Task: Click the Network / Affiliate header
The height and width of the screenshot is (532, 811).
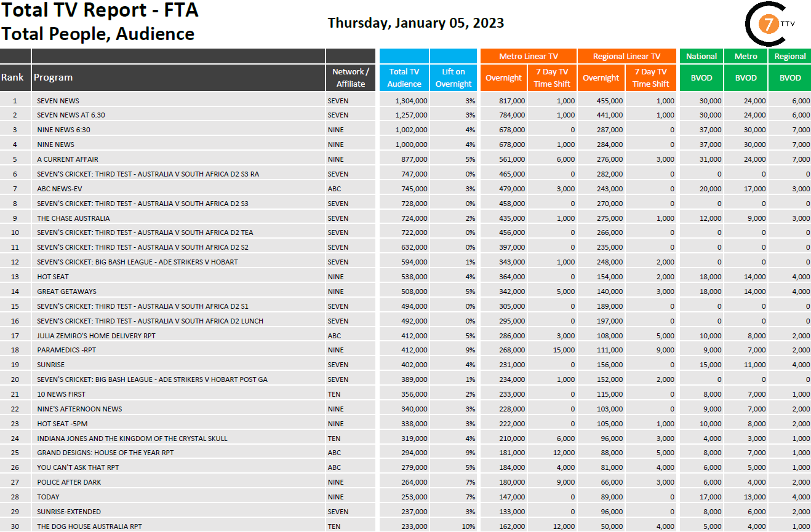Action: pos(351,77)
